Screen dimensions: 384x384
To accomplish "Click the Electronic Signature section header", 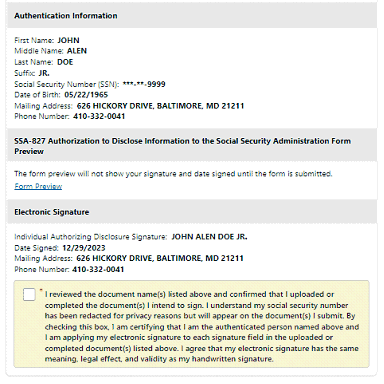I will click(52, 212).
